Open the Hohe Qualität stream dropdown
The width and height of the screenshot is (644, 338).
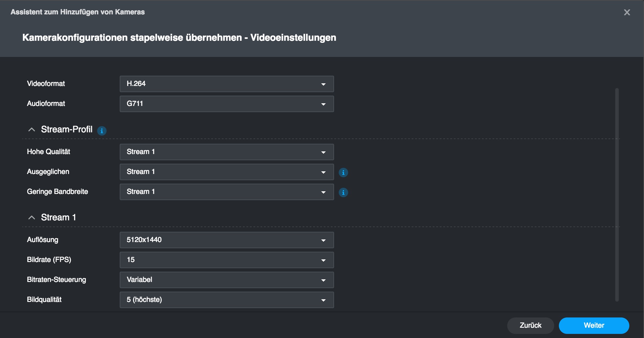227,152
